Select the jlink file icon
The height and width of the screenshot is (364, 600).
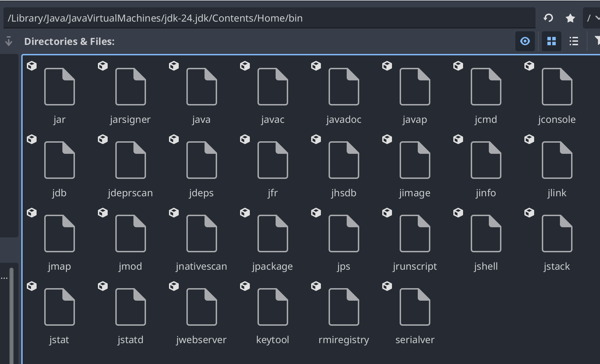(557, 160)
